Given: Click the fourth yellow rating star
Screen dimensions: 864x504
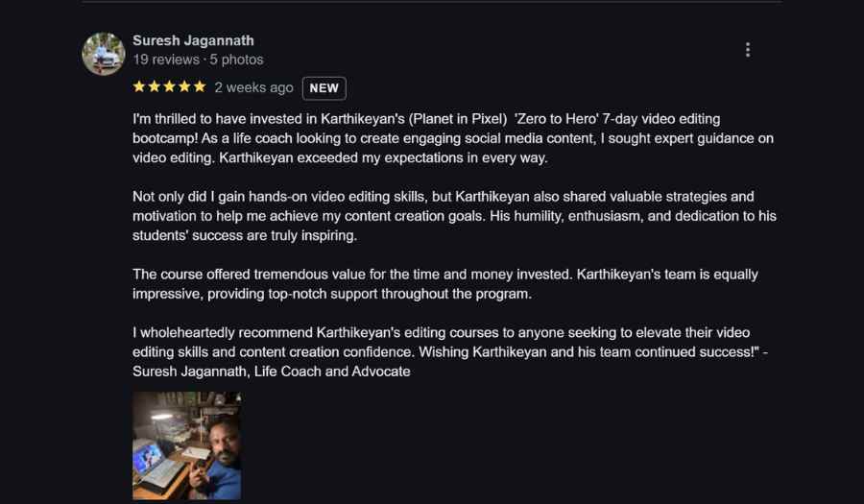Looking at the screenshot, I should click(184, 86).
